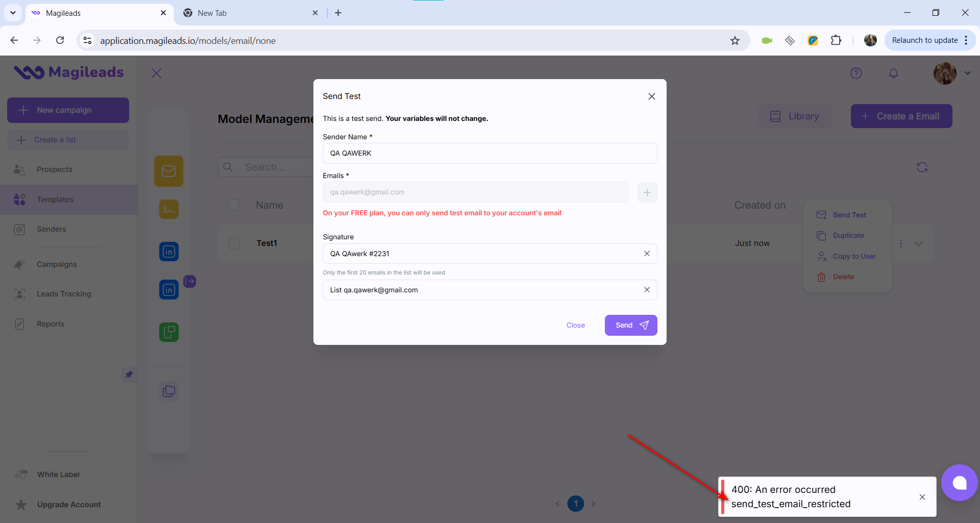This screenshot has width=980, height=523.
Task: Open the email list dropdown field
Action: point(489,290)
